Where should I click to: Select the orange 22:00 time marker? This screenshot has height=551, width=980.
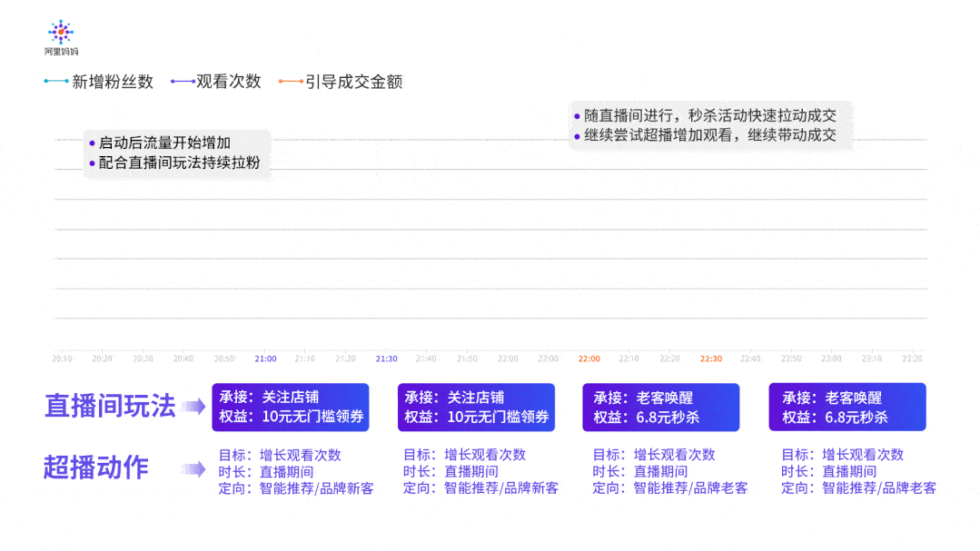pyautogui.click(x=589, y=359)
